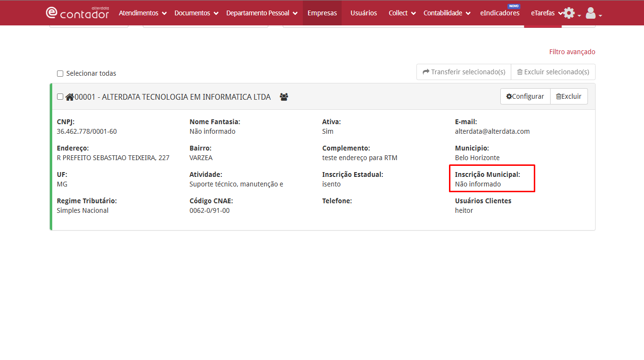This screenshot has width=644, height=360.
Task: Click the NOVO badge above eIndicadores
Action: click(514, 6)
